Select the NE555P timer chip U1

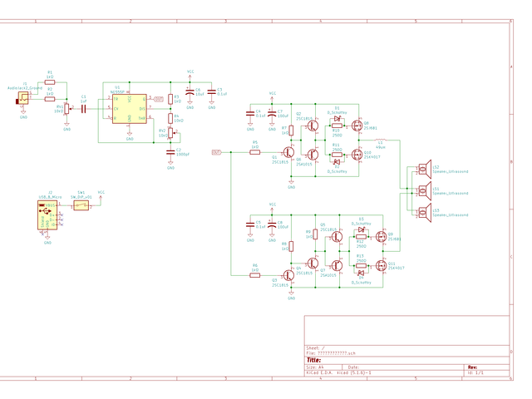[x=130, y=109]
